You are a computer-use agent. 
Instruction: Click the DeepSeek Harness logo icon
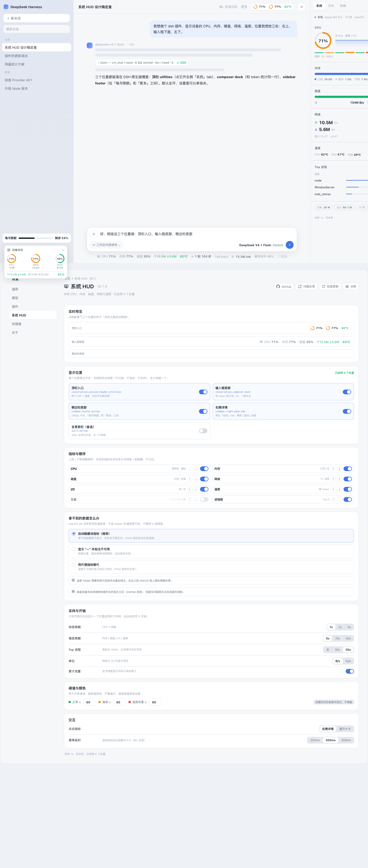tap(6, 7)
